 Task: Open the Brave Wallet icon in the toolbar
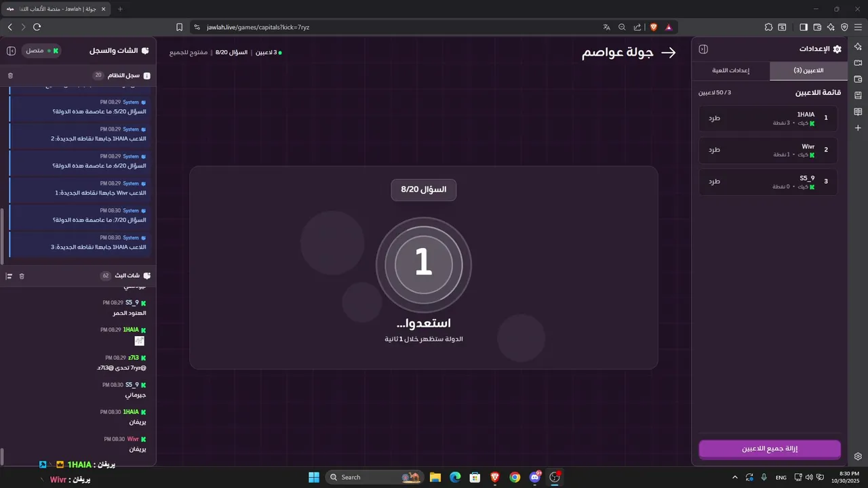point(817,27)
